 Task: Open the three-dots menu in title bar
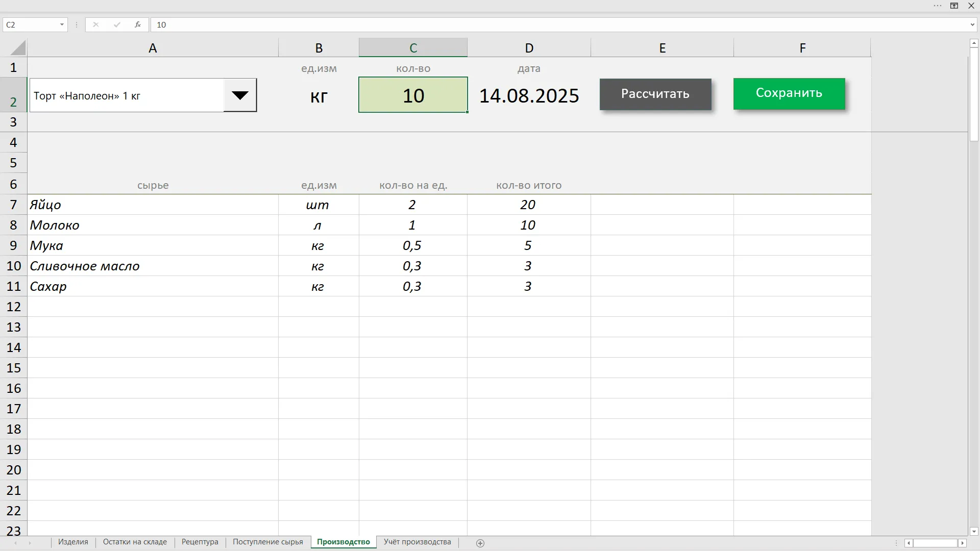coord(938,6)
